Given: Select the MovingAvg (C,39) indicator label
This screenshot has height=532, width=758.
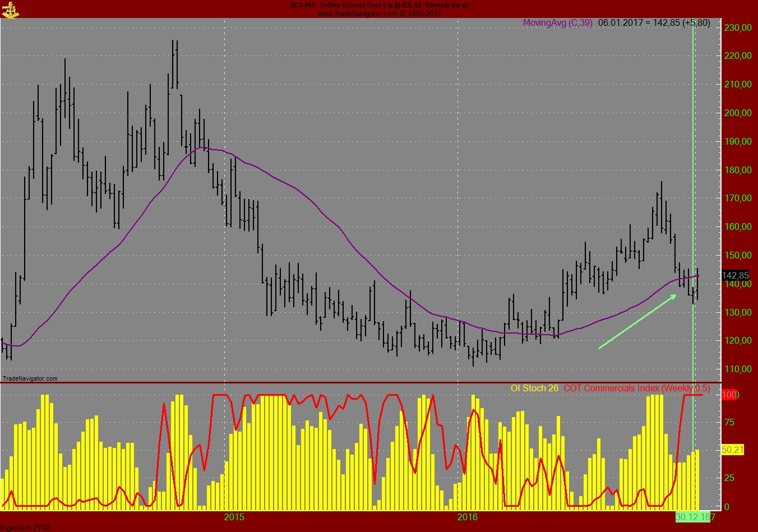Looking at the screenshot, I should pos(558,24).
